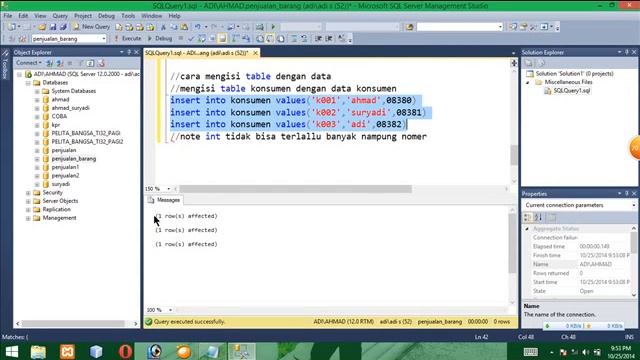Viewport: 640px width, 360px height.
Task: Click the Object Explorer refresh icon
Action: point(91,63)
